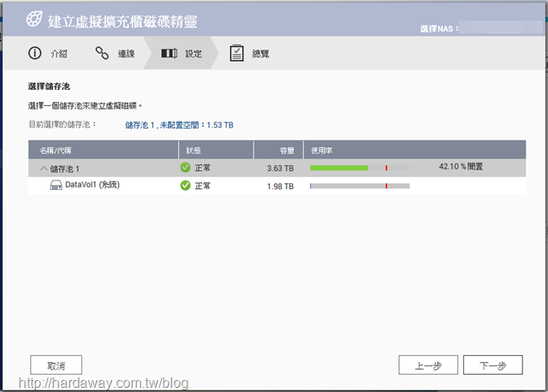
Task: Sort by 使用率 column header
Action: point(414,151)
